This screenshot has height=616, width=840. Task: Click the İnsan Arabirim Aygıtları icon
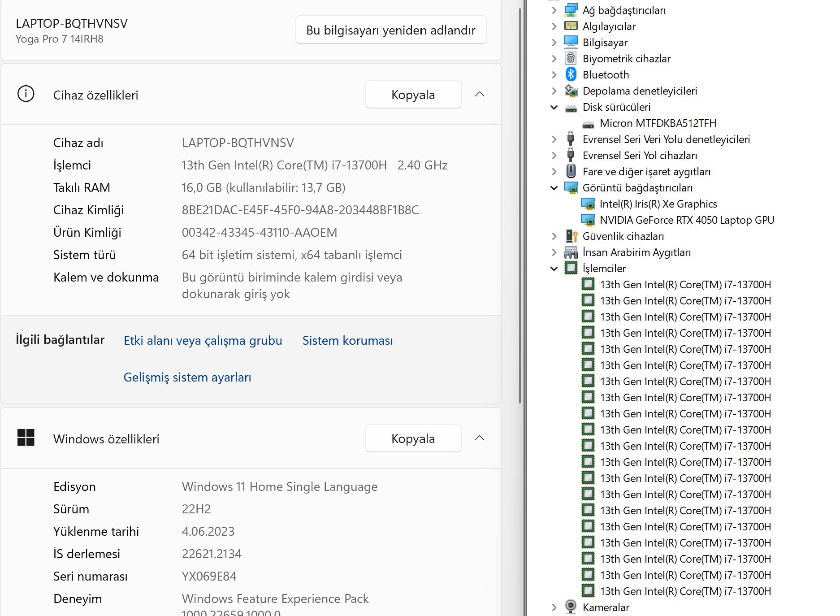click(571, 252)
